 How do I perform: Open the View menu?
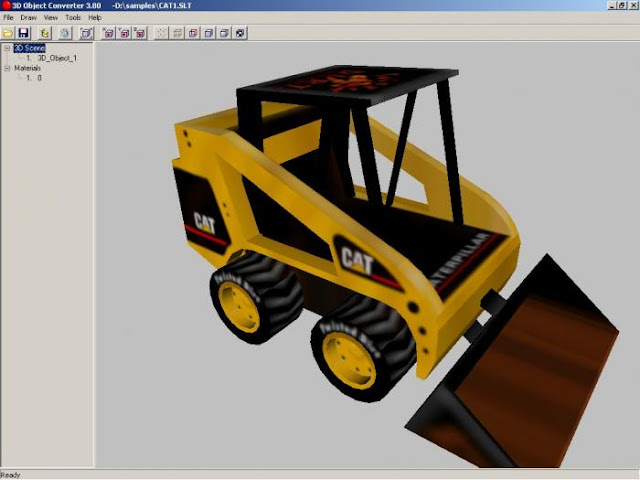point(51,18)
